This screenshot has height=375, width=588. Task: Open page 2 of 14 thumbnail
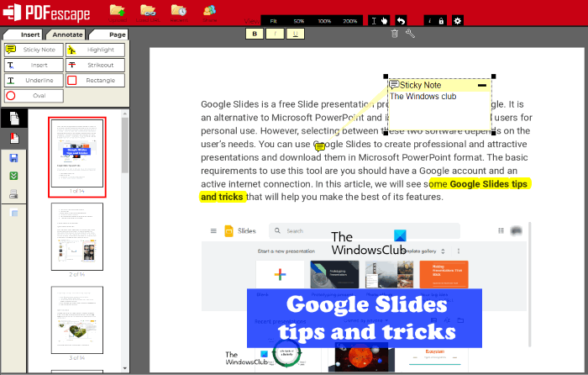click(x=77, y=236)
